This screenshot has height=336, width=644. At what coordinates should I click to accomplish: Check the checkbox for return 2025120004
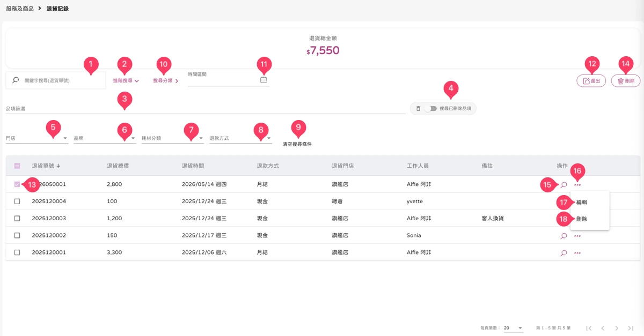pyautogui.click(x=17, y=201)
